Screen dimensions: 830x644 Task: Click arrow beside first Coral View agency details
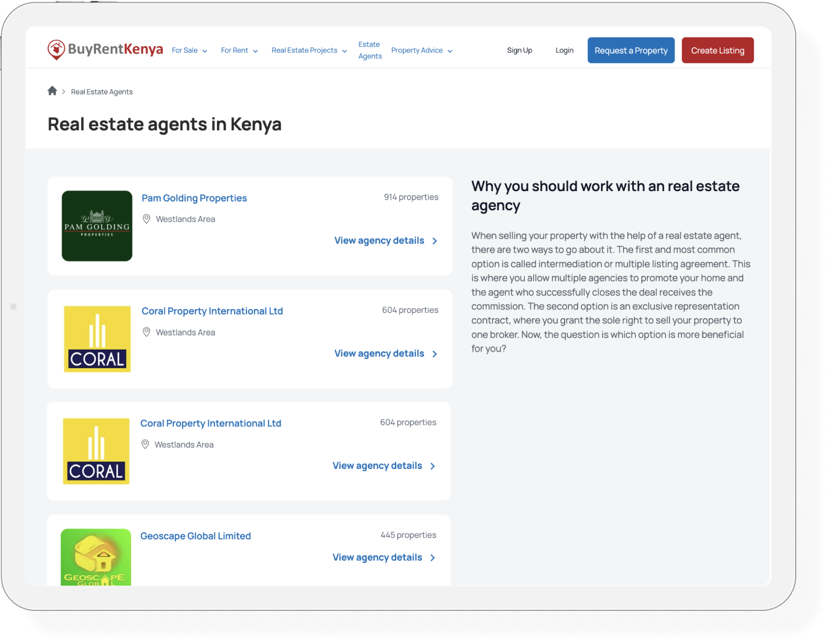434,354
